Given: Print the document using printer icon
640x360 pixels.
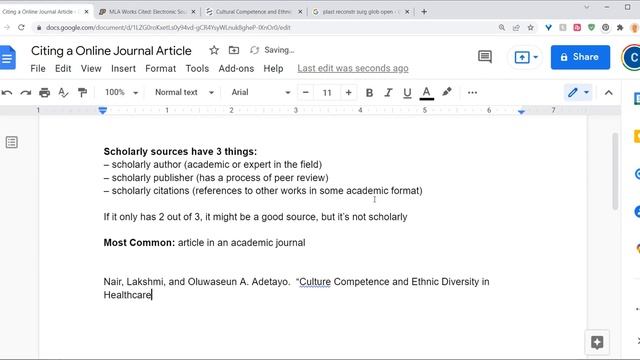Looking at the screenshot, I should [44, 93].
